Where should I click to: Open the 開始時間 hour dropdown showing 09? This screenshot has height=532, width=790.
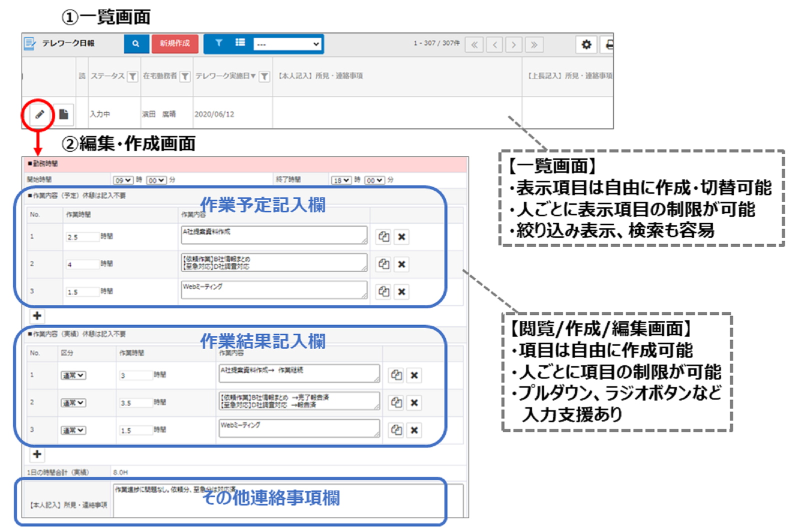pyautogui.click(x=123, y=180)
